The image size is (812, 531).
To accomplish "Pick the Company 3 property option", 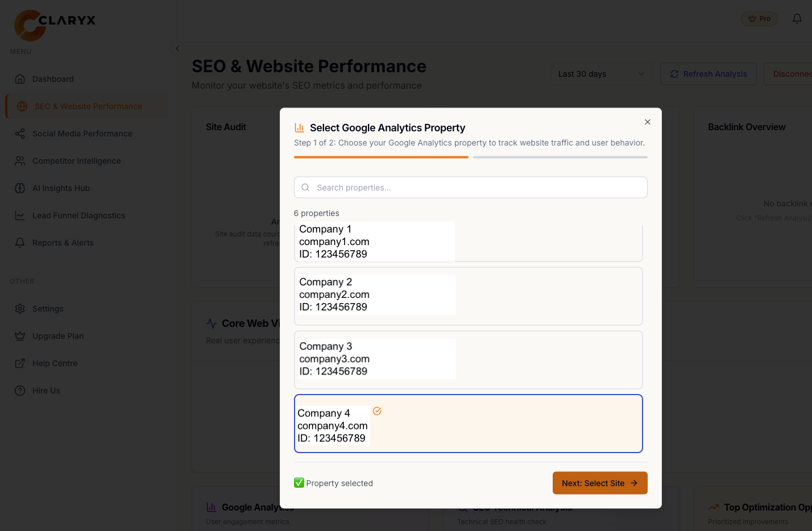I will (468, 360).
